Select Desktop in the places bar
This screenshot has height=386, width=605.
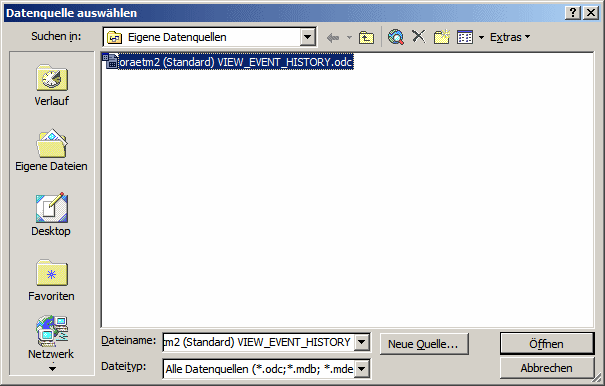(51, 215)
